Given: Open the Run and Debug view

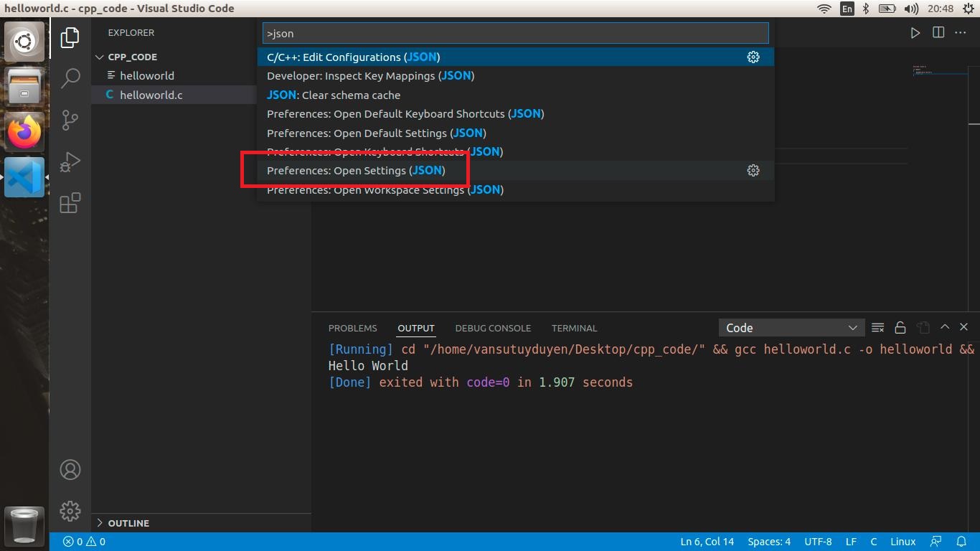Looking at the screenshot, I should click(x=70, y=161).
